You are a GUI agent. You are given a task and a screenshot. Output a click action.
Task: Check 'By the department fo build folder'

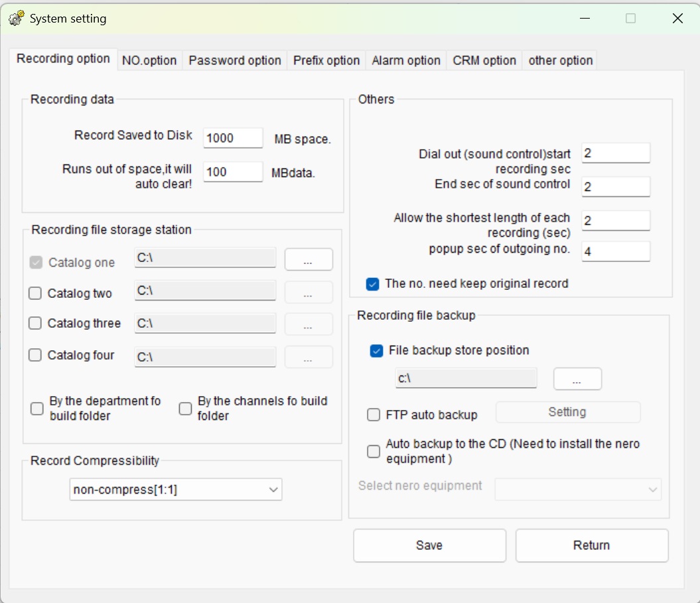click(x=36, y=408)
